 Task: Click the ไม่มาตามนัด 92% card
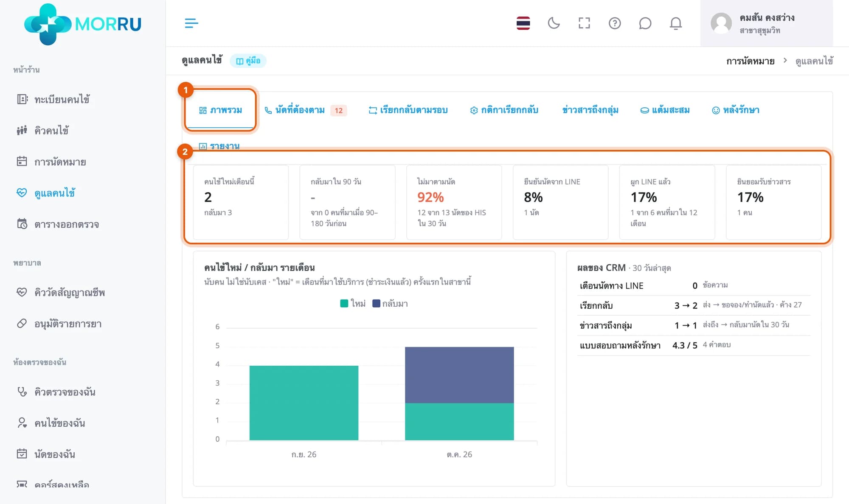(454, 202)
